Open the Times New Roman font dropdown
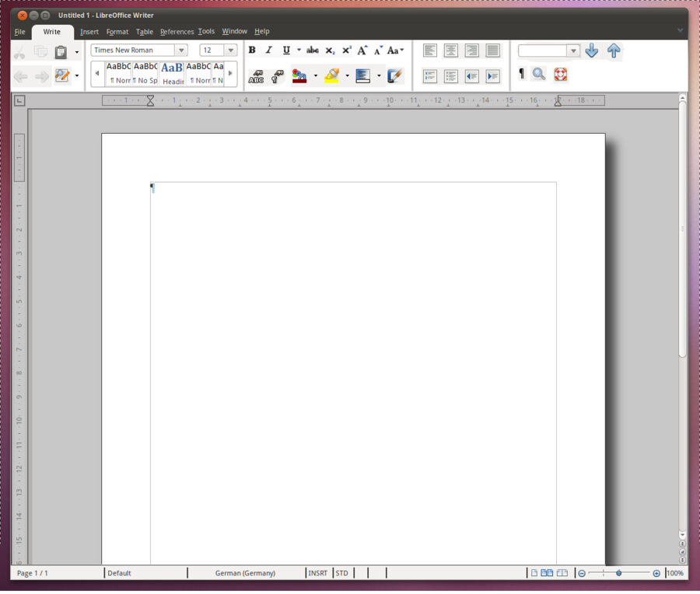 point(180,51)
